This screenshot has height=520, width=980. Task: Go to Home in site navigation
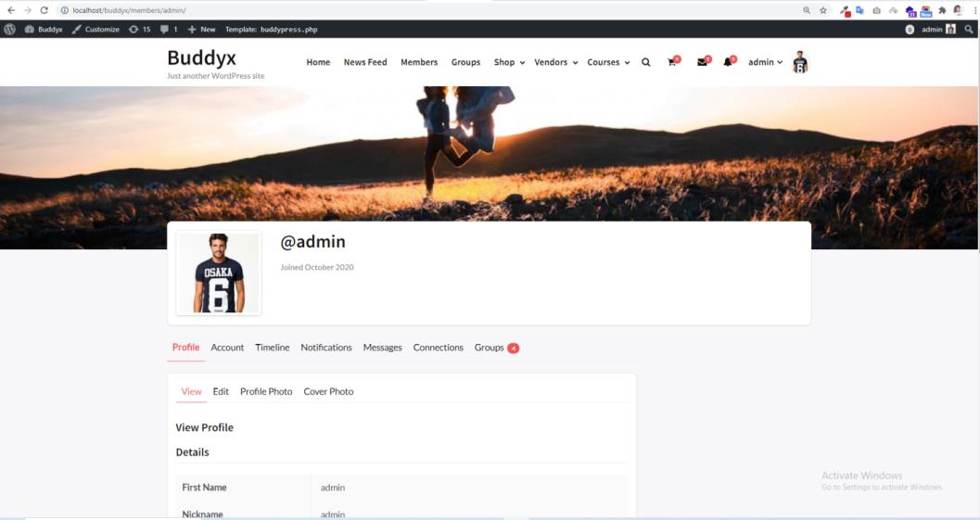[x=318, y=62]
